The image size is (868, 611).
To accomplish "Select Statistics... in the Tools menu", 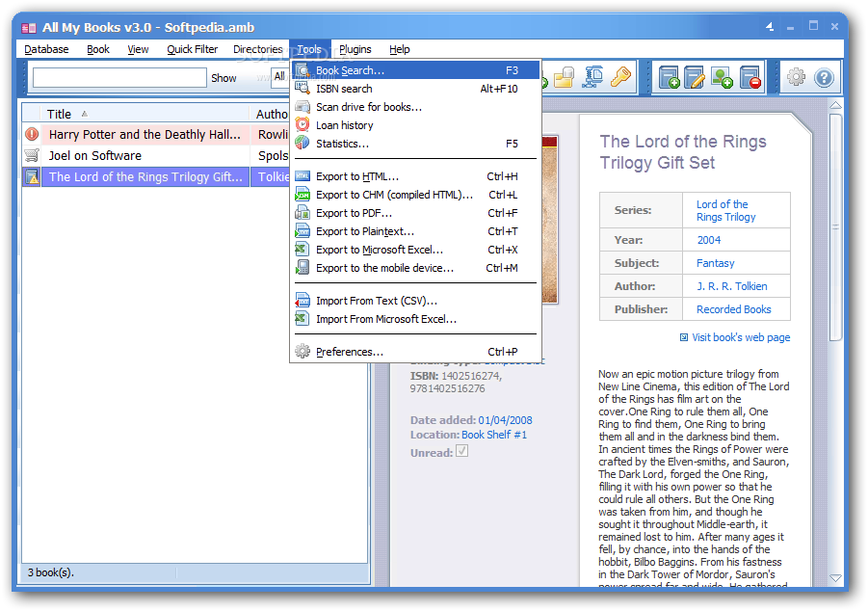I will (x=416, y=144).
